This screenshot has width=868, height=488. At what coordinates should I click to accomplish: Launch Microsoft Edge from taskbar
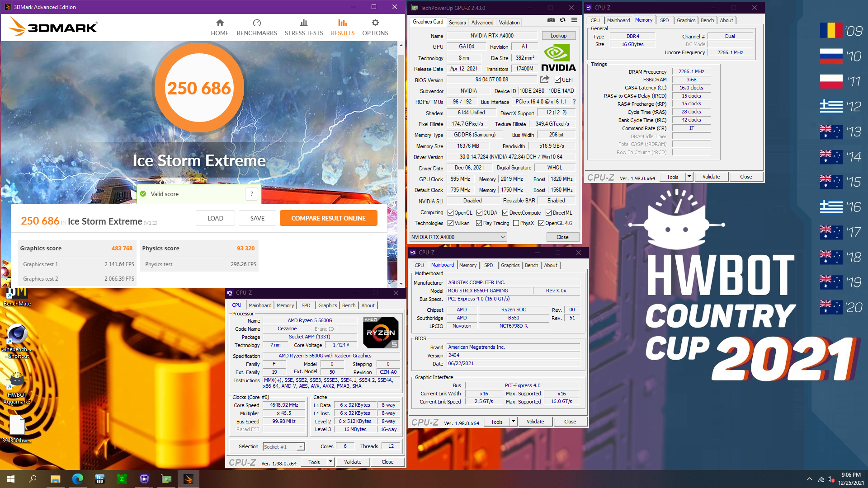77,479
